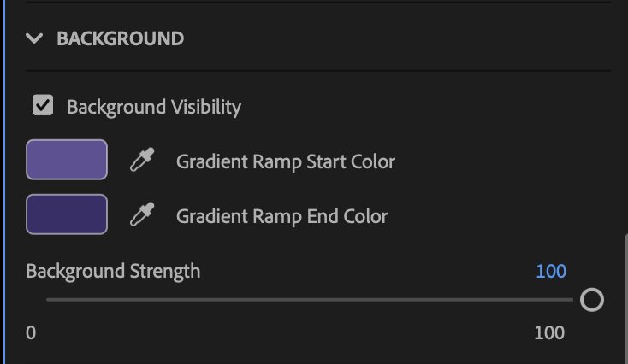Uncheck the Background Visibility checkbox
Viewport: 628px width, 364px height.
[x=42, y=106]
